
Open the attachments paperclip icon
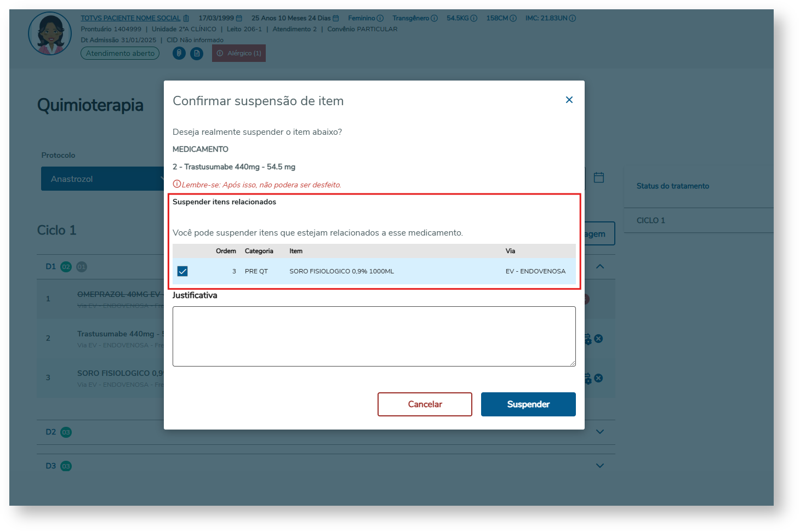pos(179,53)
